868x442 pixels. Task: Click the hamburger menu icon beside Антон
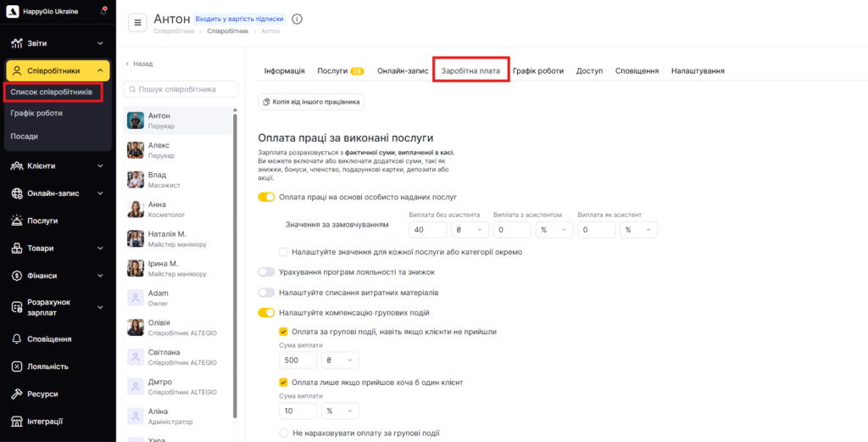tap(138, 23)
